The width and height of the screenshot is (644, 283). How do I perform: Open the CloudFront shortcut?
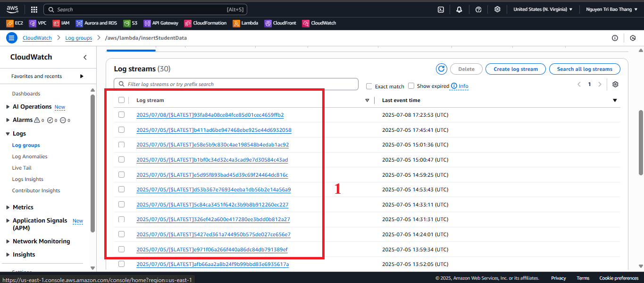(280, 23)
